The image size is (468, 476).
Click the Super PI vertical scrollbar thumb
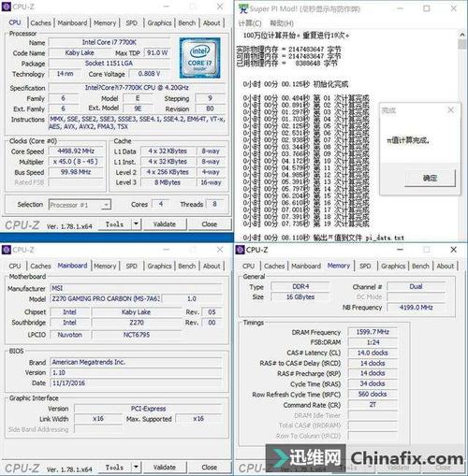[461, 44]
